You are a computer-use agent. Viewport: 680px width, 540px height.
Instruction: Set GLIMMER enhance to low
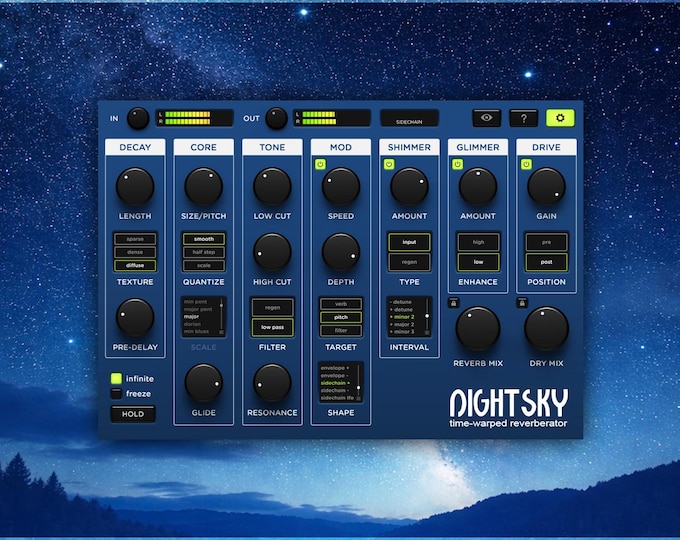[x=478, y=262]
